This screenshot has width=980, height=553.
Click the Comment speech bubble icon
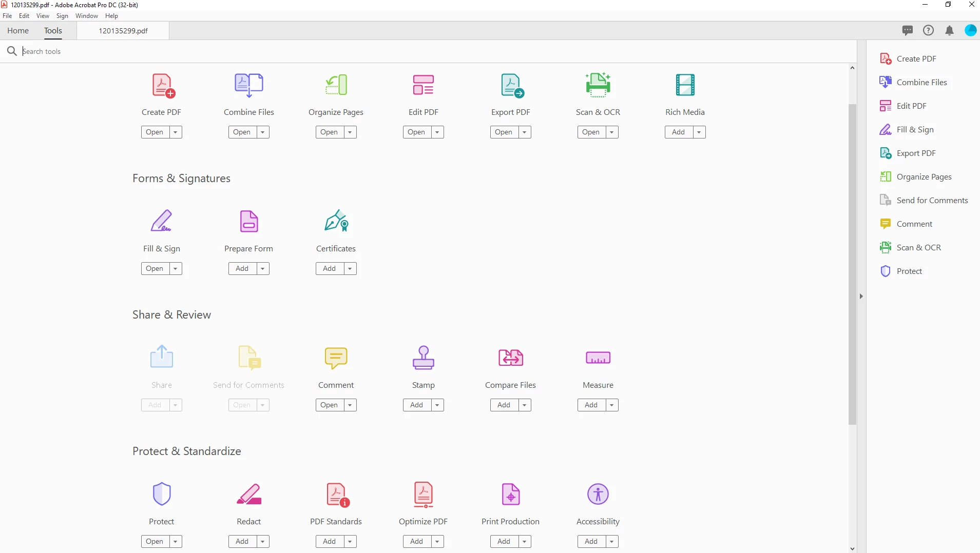336,358
